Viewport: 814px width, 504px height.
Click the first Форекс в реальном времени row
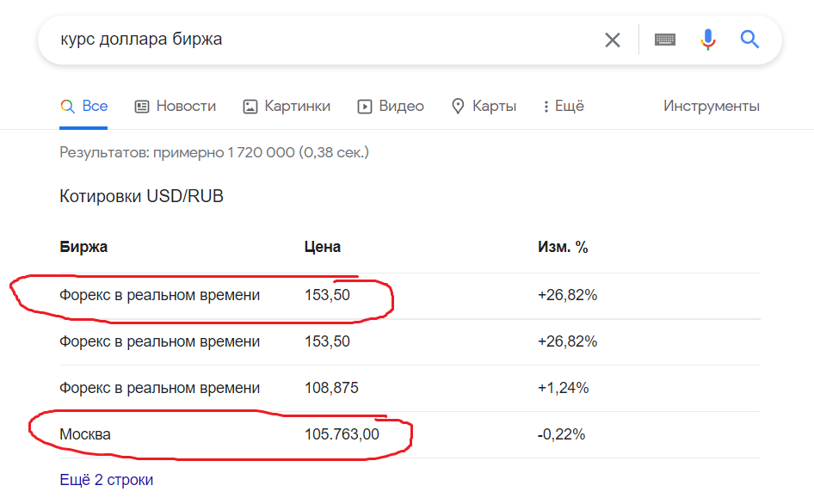point(410,295)
